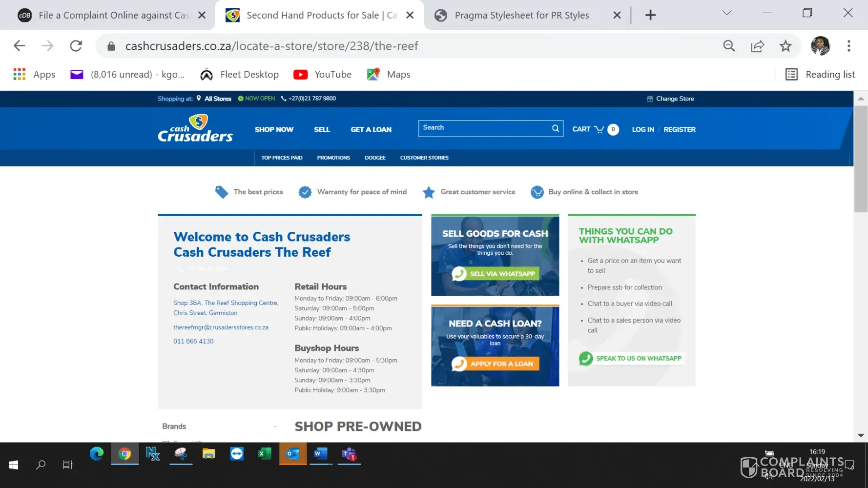Share this page from address bar
This screenshot has height=488, width=868.
point(757,46)
